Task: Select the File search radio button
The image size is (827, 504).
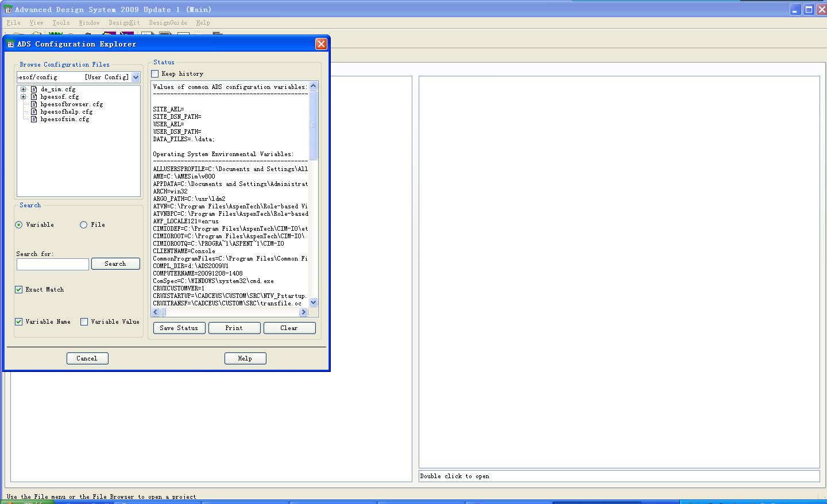Action: tap(83, 225)
